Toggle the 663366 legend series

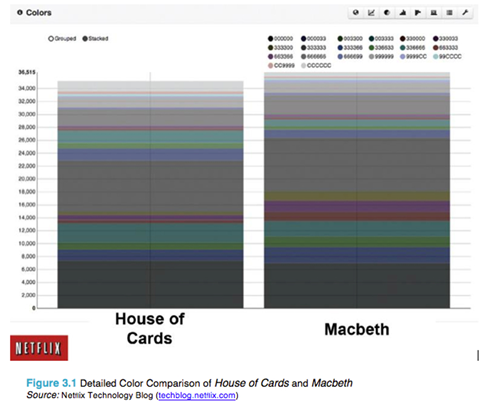280,57
